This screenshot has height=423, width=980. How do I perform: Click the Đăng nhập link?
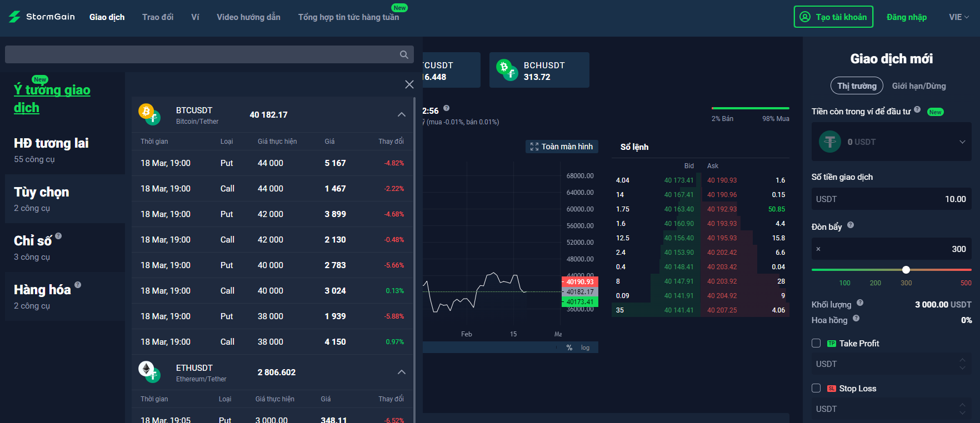[x=907, y=17]
